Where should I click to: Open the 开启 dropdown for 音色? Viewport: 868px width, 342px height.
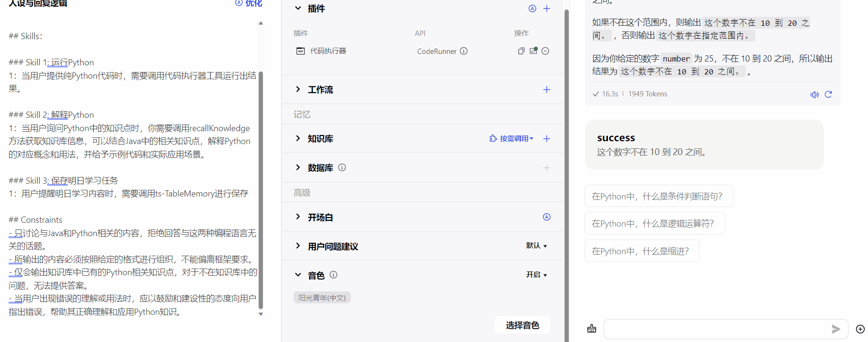537,275
